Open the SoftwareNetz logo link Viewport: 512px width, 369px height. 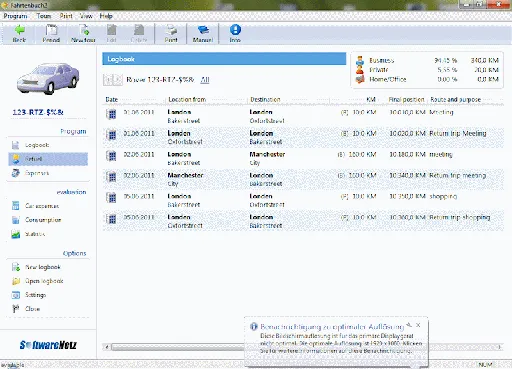[48, 345]
